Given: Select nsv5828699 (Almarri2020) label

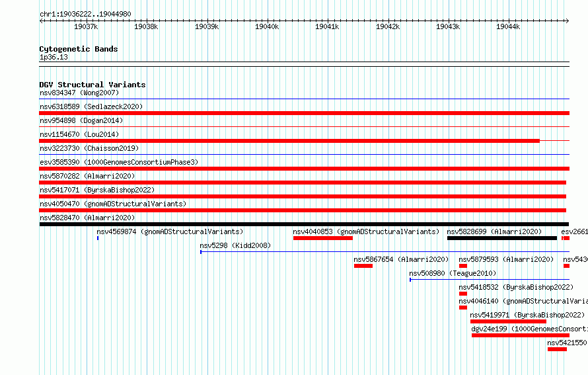Looking at the screenshot, I should click(x=494, y=231).
